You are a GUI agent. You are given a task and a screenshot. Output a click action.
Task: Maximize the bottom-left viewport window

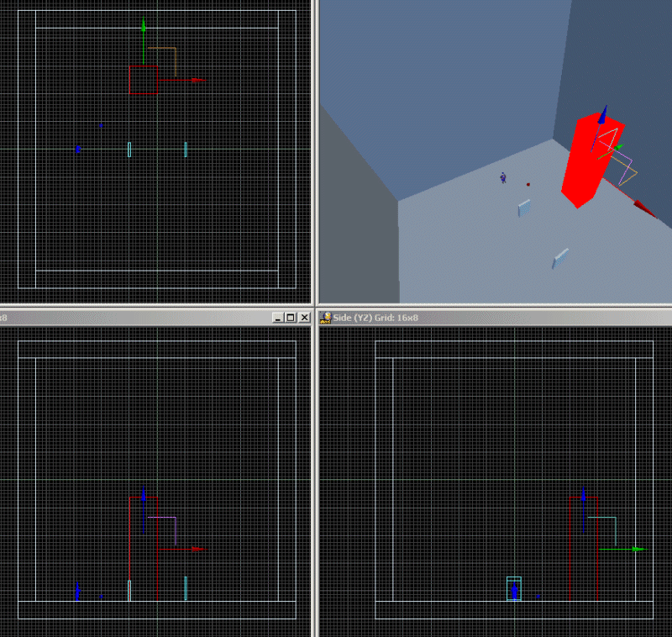[291, 318]
